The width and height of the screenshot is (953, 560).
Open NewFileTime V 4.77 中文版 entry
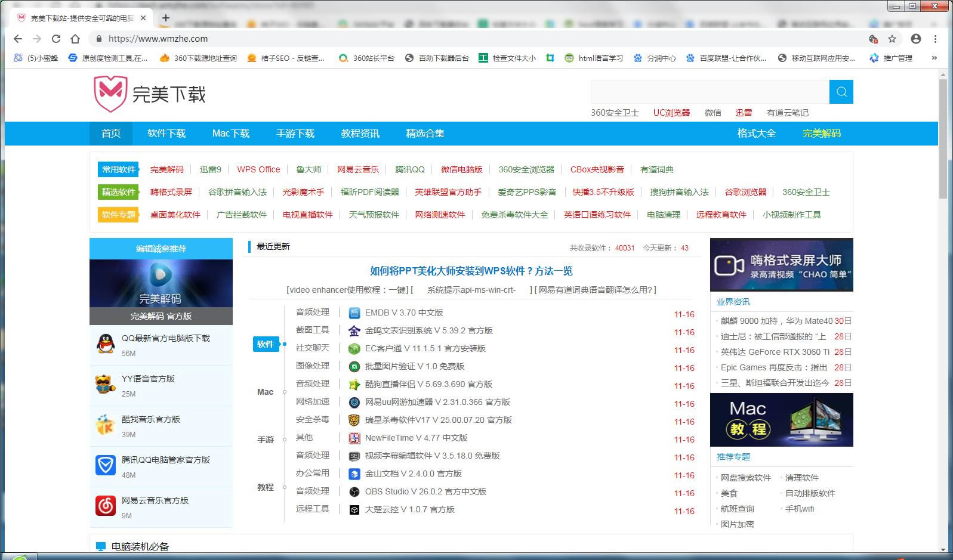tap(417, 438)
